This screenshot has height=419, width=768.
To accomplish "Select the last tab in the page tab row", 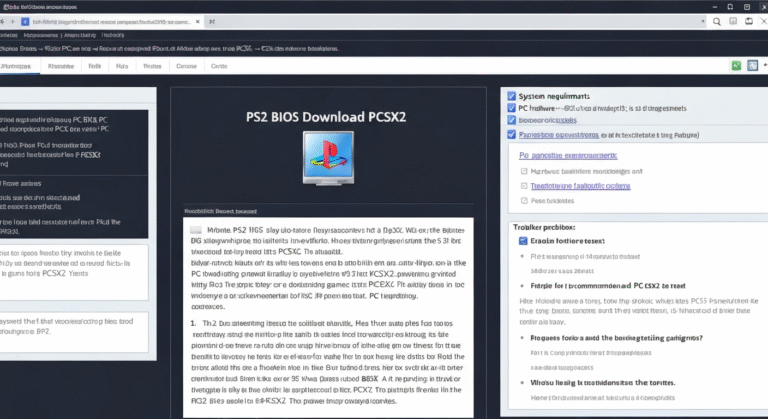I will coord(219,66).
